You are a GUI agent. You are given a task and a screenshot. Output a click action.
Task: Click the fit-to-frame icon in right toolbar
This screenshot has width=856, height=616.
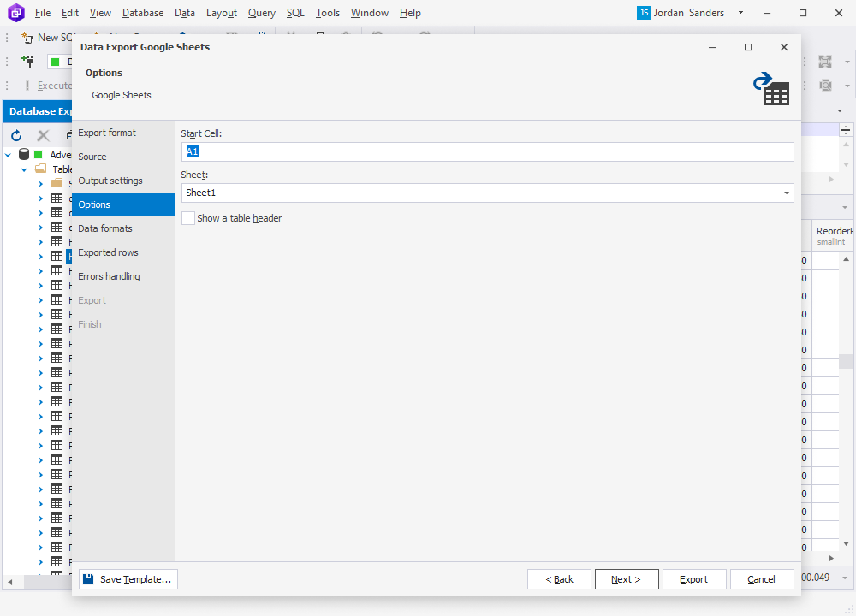point(825,62)
